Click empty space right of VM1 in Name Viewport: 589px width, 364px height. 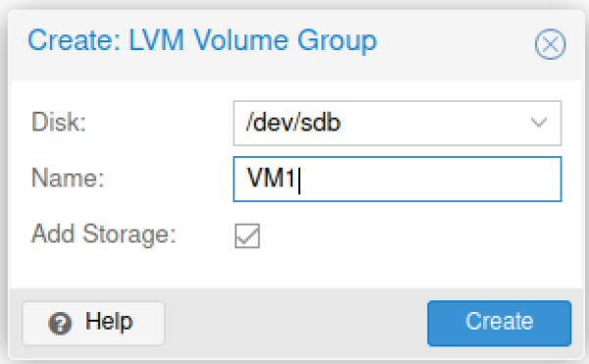428,179
